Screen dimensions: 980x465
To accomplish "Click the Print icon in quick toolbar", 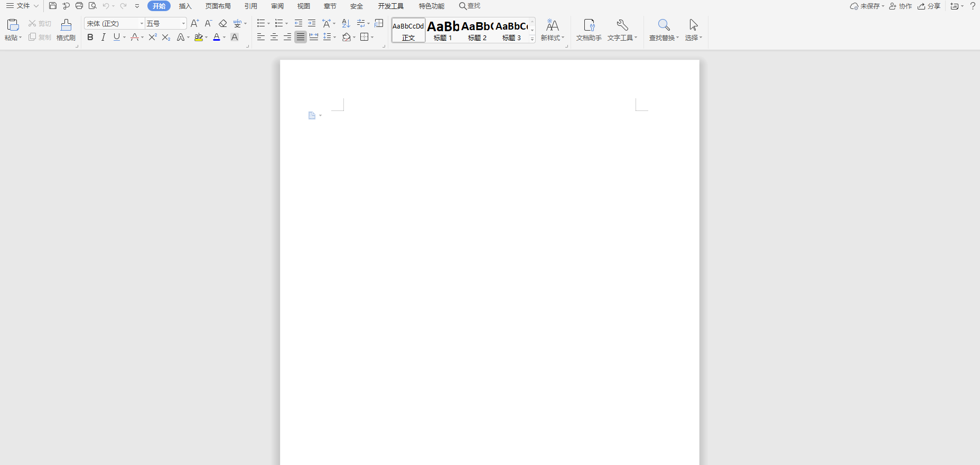I will click(79, 6).
